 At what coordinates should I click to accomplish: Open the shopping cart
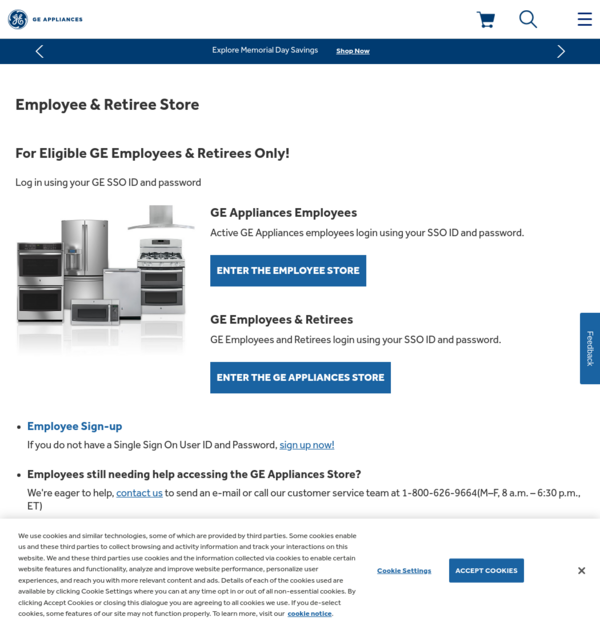point(486,19)
